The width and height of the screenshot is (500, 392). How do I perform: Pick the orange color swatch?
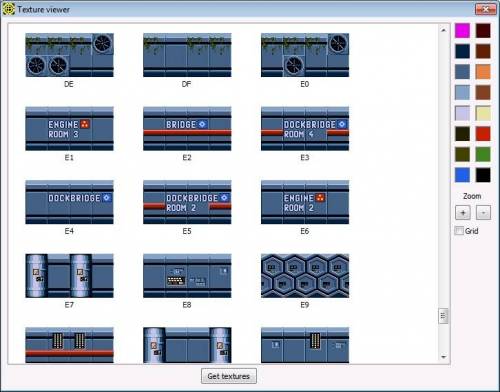(x=483, y=72)
